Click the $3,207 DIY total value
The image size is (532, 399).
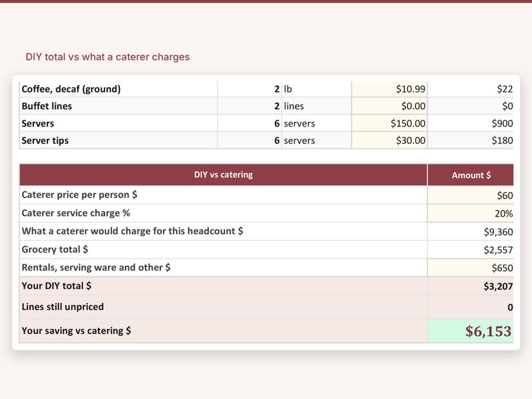[x=470, y=287]
